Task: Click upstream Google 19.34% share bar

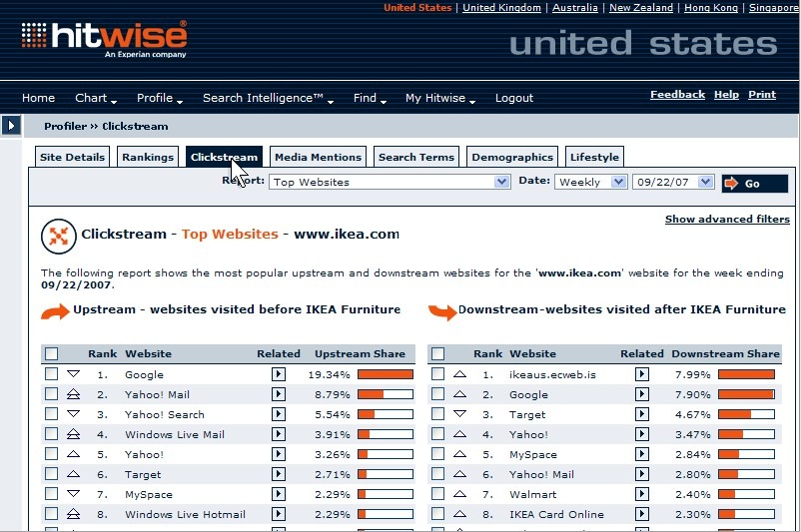Action: click(386, 374)
